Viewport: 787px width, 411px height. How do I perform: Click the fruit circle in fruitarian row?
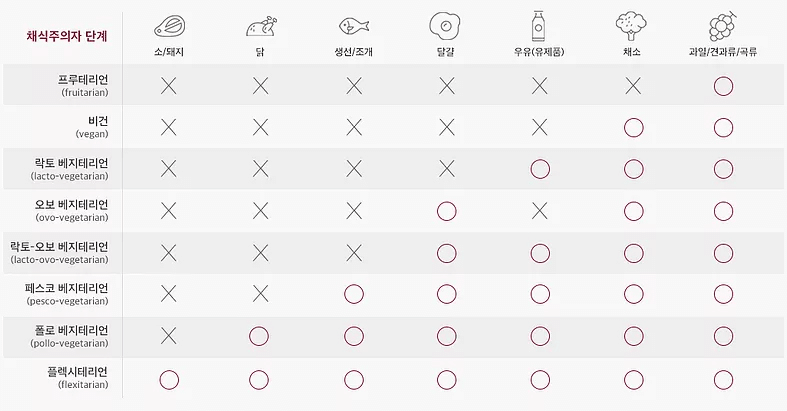[724, 86]
